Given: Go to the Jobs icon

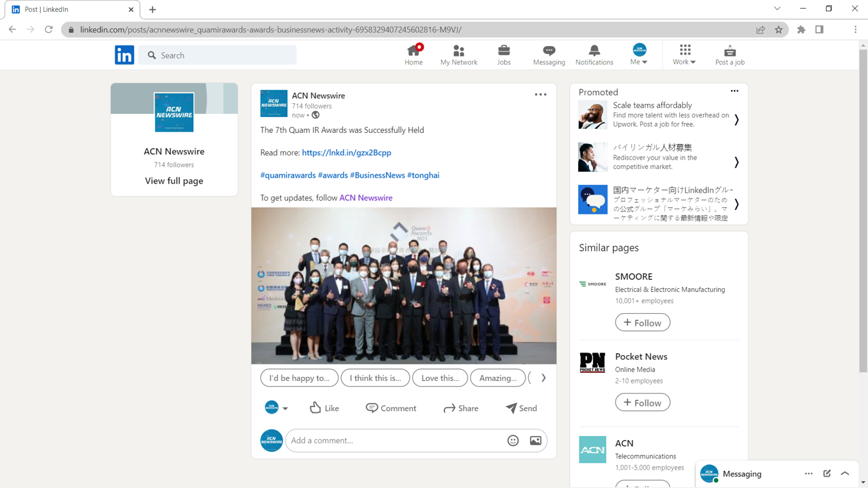Looking at the screenshot, I should click(x=504, y=55).
